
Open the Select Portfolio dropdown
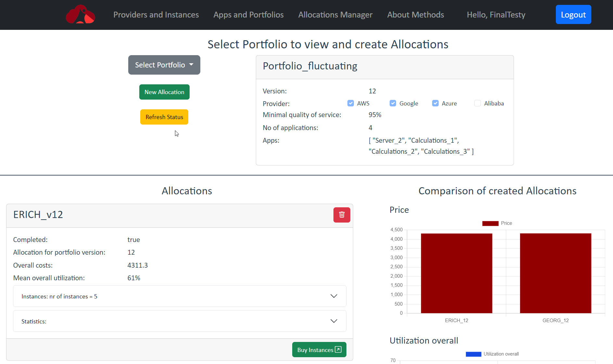tap(164, 65)
